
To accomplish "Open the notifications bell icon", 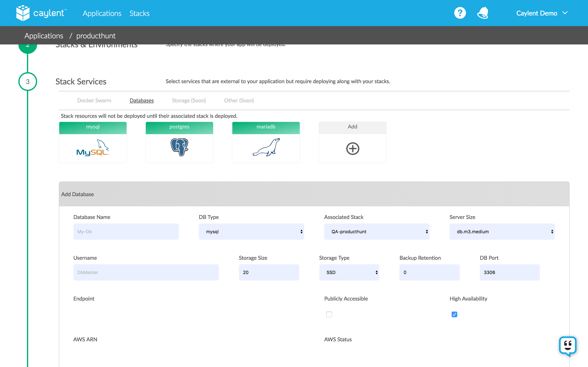I will pos(483,13).
